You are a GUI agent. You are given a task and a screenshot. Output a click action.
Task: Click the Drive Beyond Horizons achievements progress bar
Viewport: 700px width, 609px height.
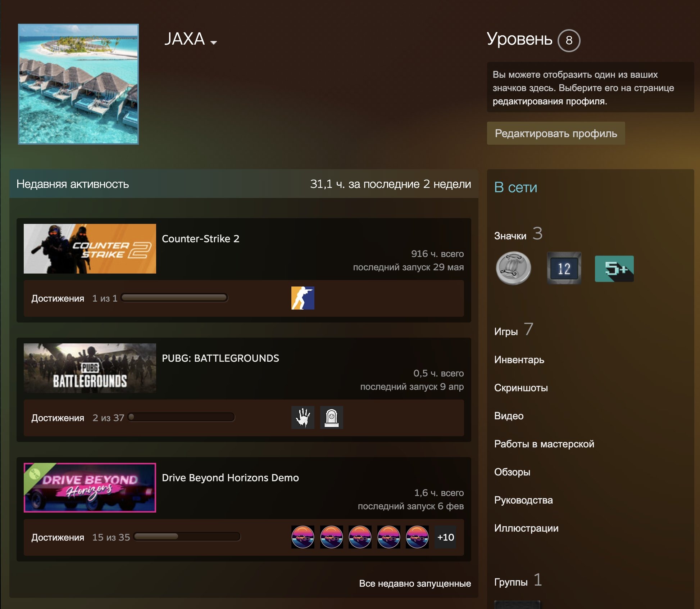(187, 537)
